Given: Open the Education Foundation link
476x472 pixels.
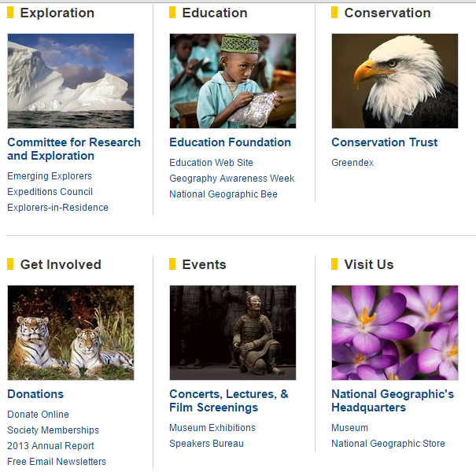Looking at the screenshot, I should 230,142.
